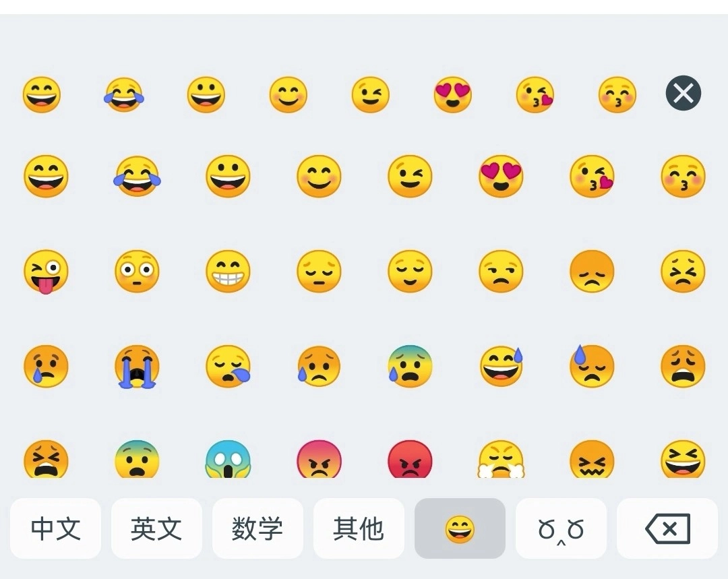Image resolution: width=728 pixels, height=579 pixels.
Task: Insert the loudly crying emoji
Action: coord(137,367)
